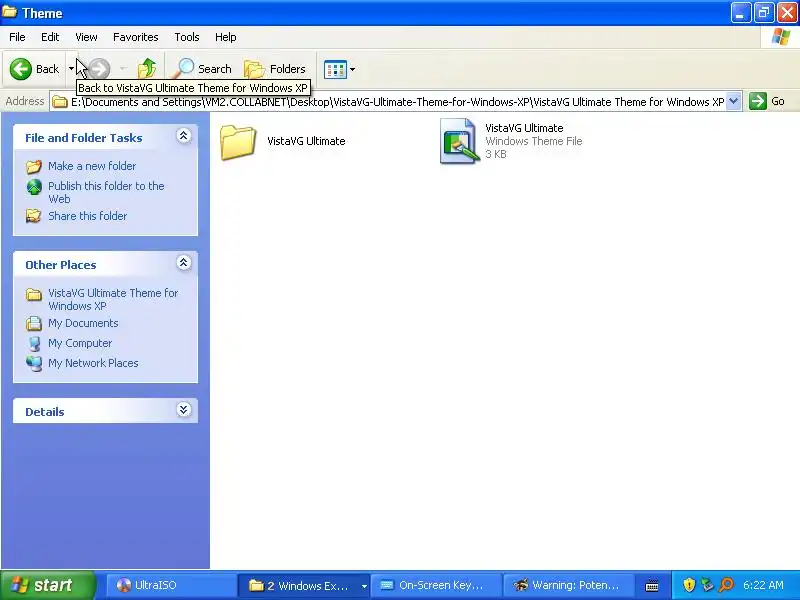Viewport: 800px width, 600px height.
Task: Go up one folder level
Action: 147,69
